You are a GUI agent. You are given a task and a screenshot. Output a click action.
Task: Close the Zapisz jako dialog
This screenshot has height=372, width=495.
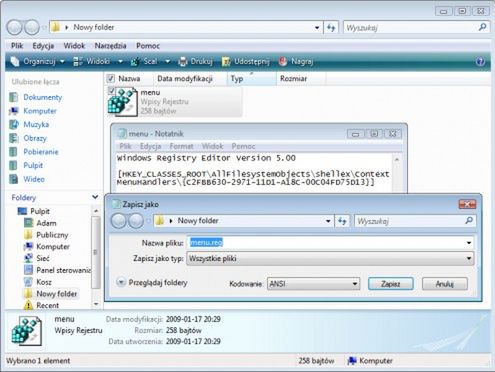point(467,204)
